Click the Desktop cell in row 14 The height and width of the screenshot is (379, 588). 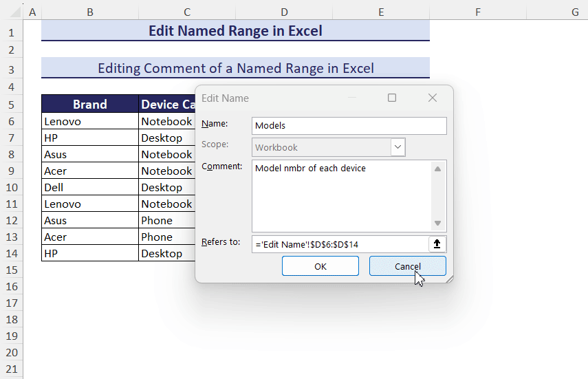tap(167, 253)
